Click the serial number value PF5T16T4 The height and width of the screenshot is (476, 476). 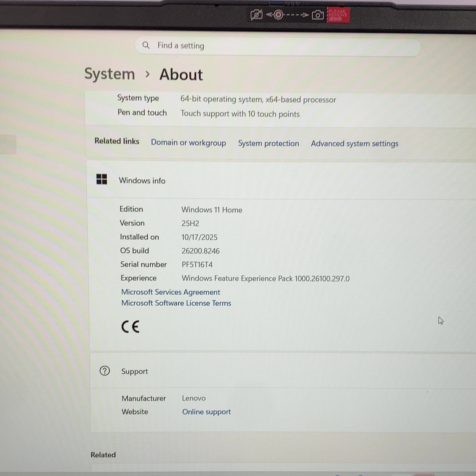[197, 265]
